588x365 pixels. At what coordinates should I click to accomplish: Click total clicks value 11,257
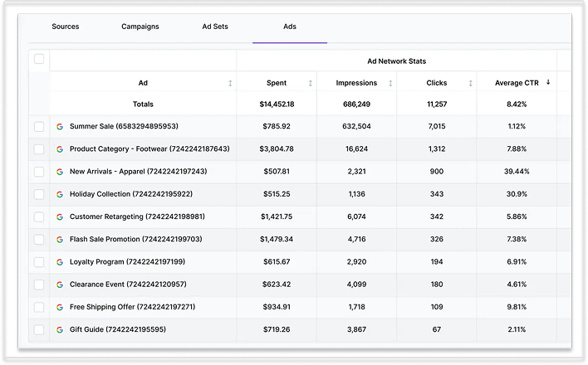437,105
